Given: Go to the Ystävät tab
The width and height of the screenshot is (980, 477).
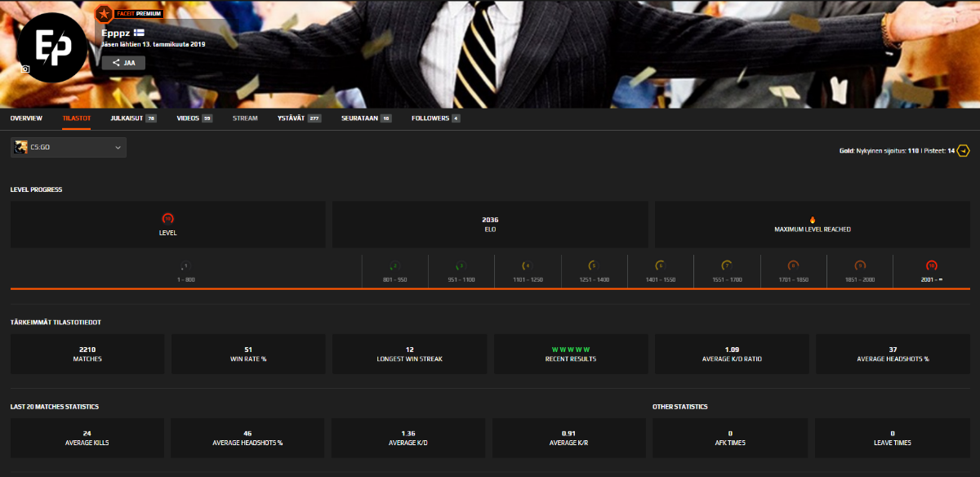Looking at the screenshot, I should (x=296, y=118).
